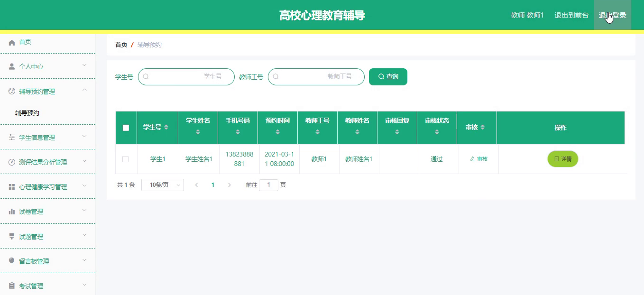Screen dimensions: 644x295
Task: Focus the 教师工号 search input
Action: tap(316, 77)
